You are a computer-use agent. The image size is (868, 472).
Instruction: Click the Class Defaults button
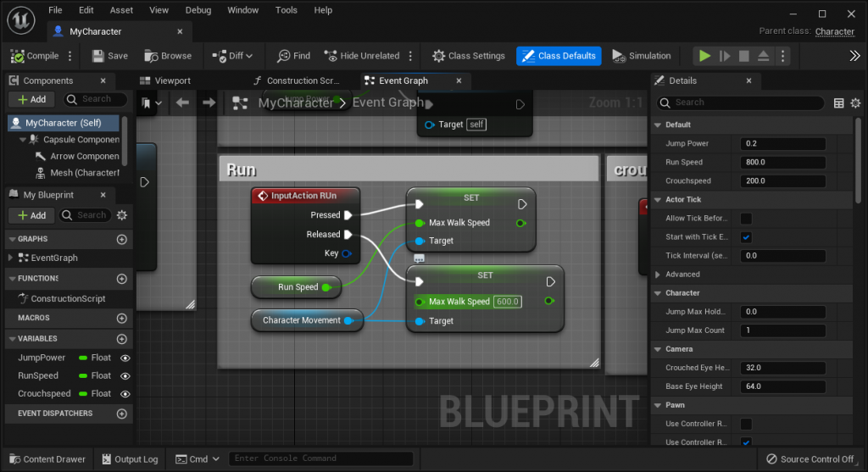point(559,56)
